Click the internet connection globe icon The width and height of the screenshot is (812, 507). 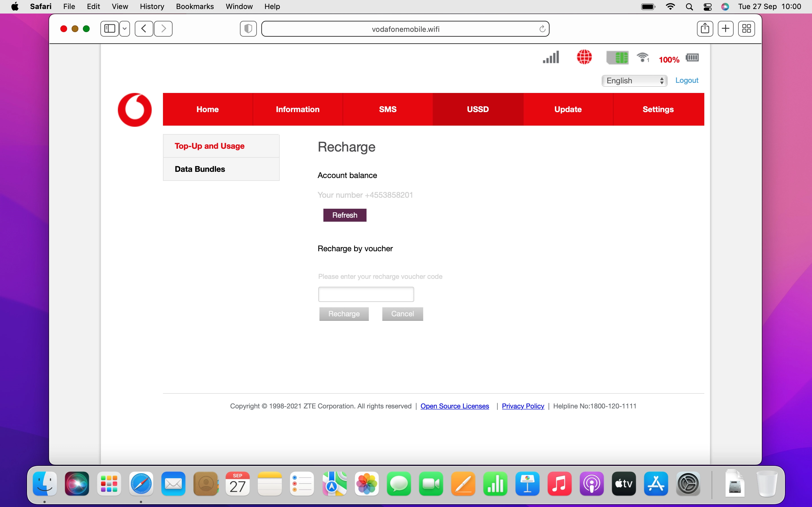click(x=584, y=57)
